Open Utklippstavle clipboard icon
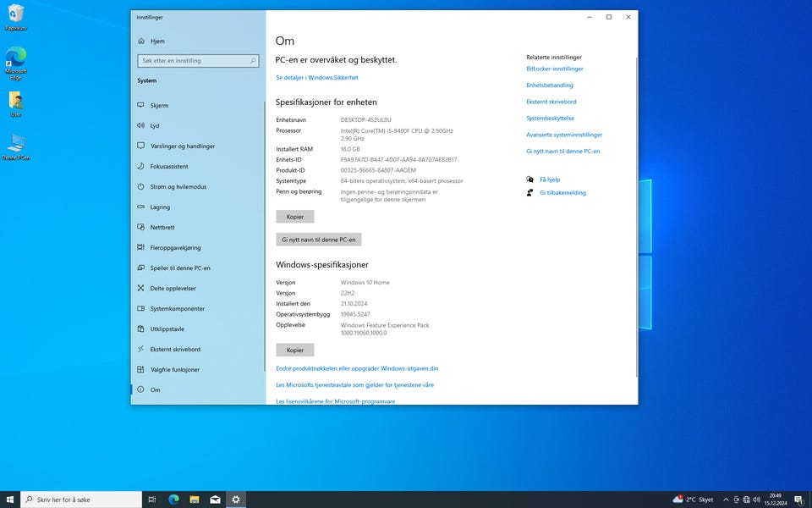The image size is (812, 508). (x=141, y=329)
